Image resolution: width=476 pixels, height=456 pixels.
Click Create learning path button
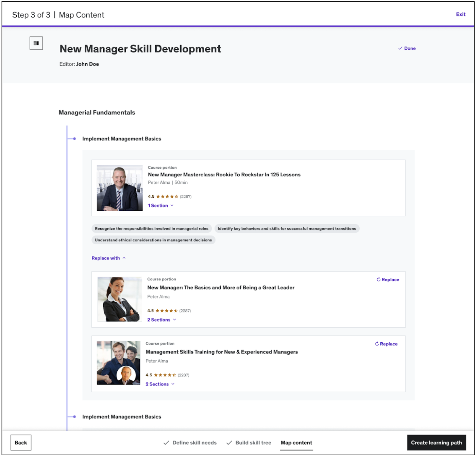(436, 443)
